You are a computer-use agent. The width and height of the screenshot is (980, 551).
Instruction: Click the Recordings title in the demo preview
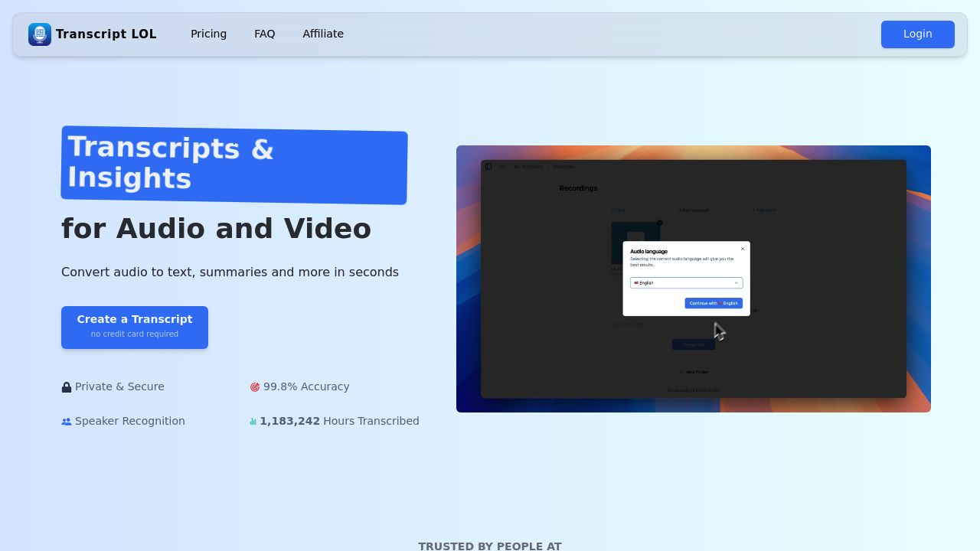578,188
